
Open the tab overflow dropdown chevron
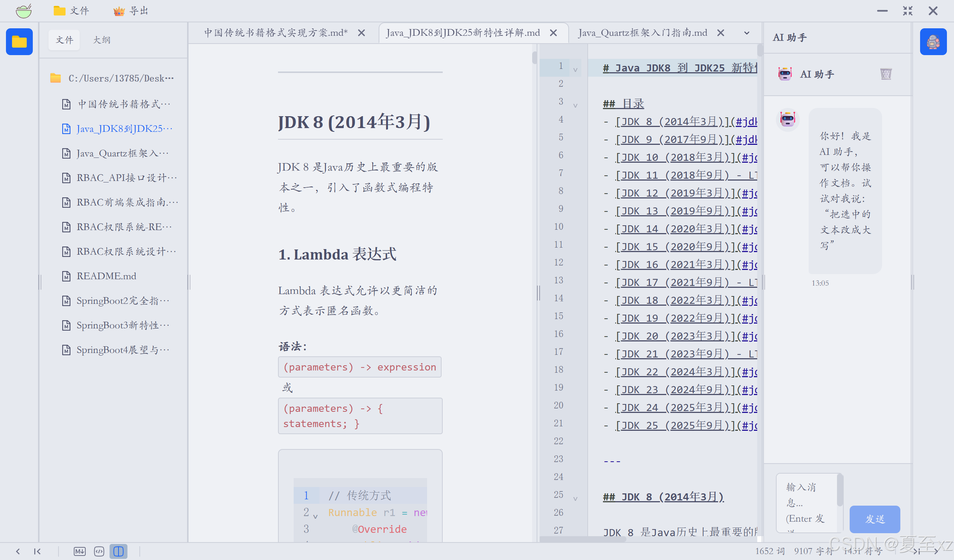(x=746, y=33)
